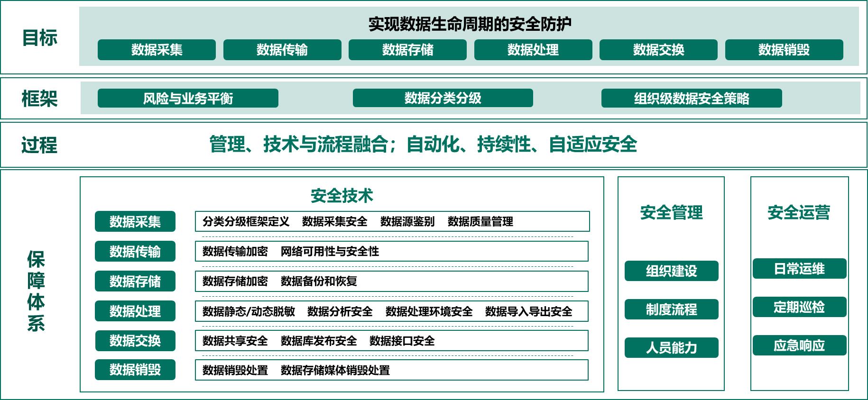Viewport: 868px width, 400px height.
Task: Click the text 数据分析安全
Action: [x=340, y=311]
